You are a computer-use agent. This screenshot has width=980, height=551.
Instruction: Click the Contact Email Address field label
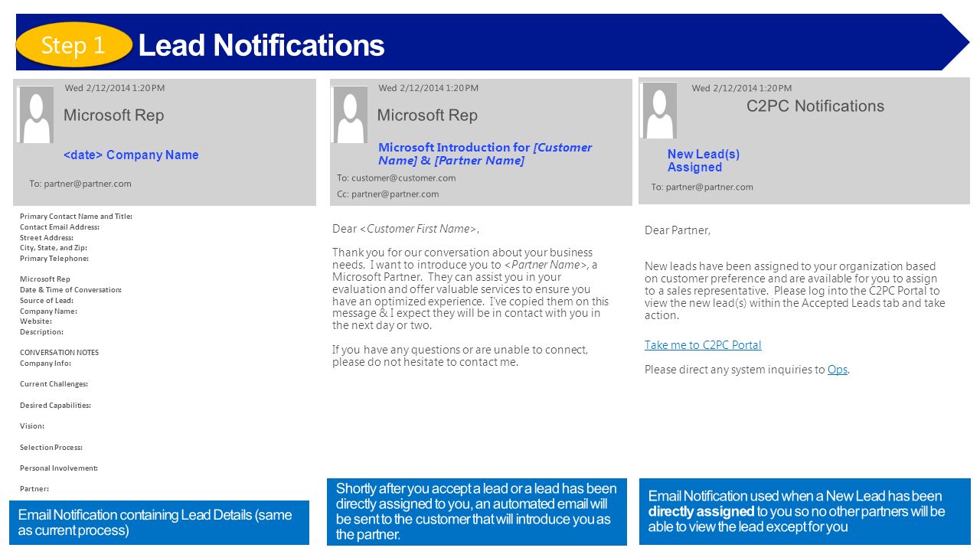tap(60, 227)
